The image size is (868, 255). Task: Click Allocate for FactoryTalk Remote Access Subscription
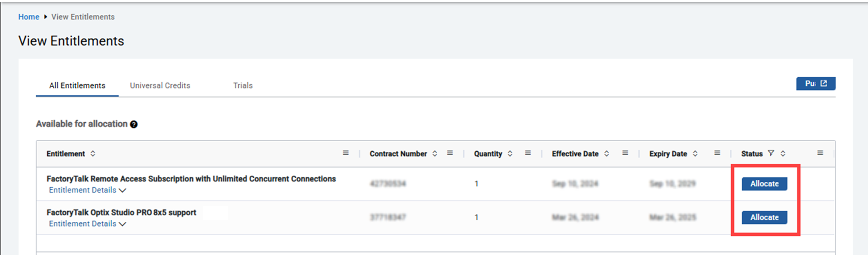click(764, 183)
